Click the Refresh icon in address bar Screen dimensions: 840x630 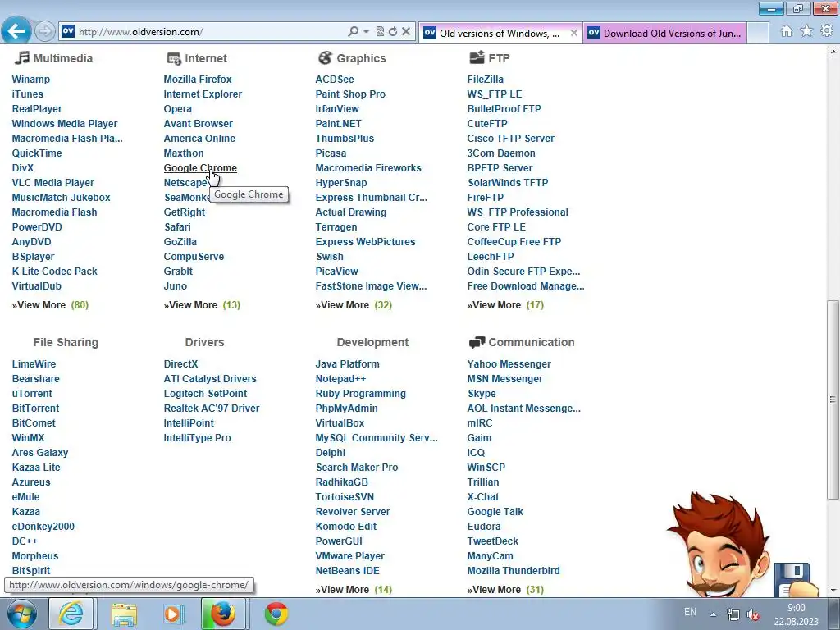click(x=393, y=32)
